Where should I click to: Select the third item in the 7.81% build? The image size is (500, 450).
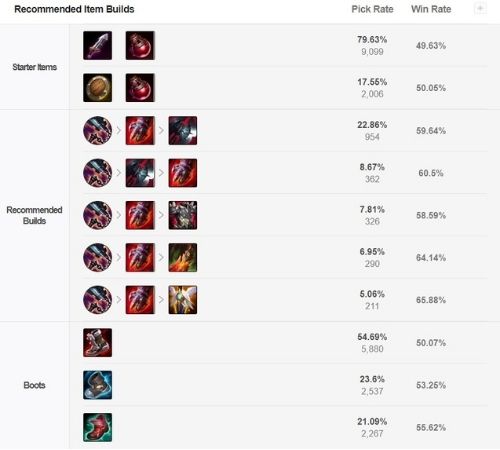click(x=183, y=215)
